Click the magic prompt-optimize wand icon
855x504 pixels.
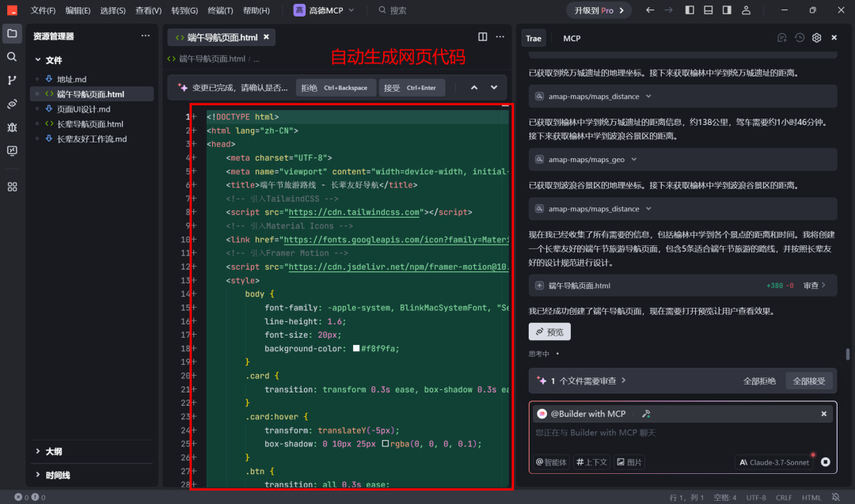[646, 414]
